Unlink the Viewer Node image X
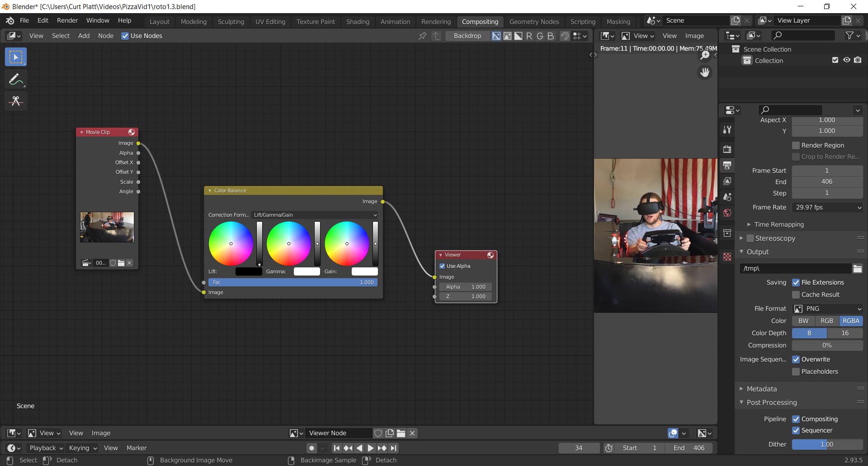The height and width of the screenshot is (466, 868). (412, 433)
